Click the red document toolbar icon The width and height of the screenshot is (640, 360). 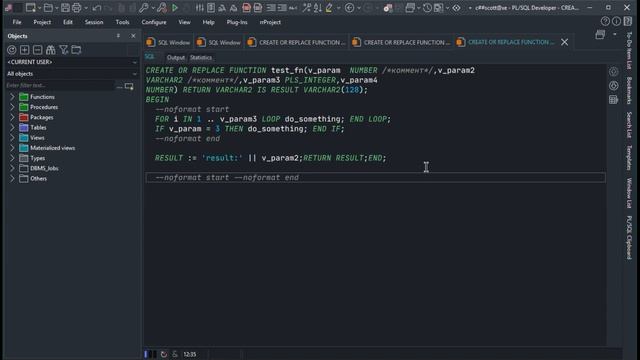pos(246,8)
